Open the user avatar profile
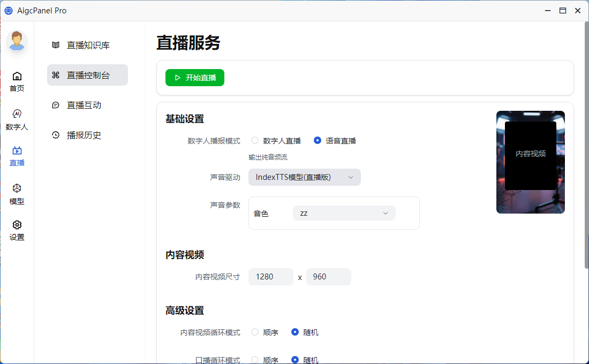The width and height of the screenshot is (589, 364). (17, 41)
